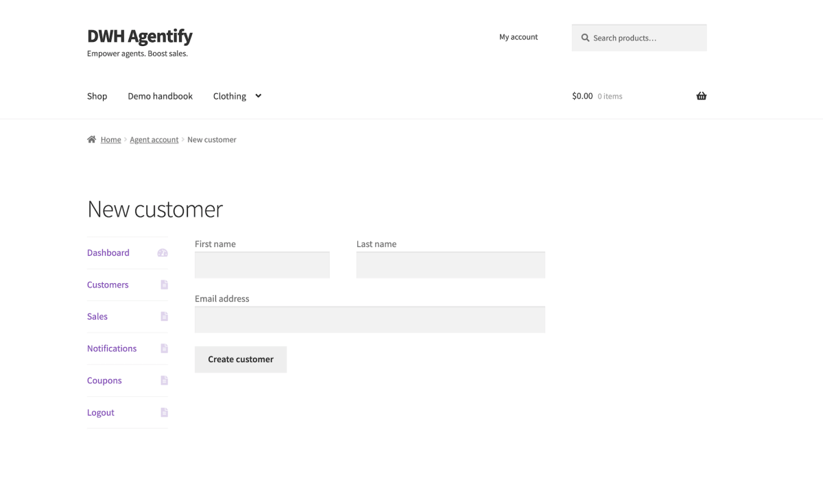
Task: Click the document icon beside Coupons
Action: click(x=164, y=381)
